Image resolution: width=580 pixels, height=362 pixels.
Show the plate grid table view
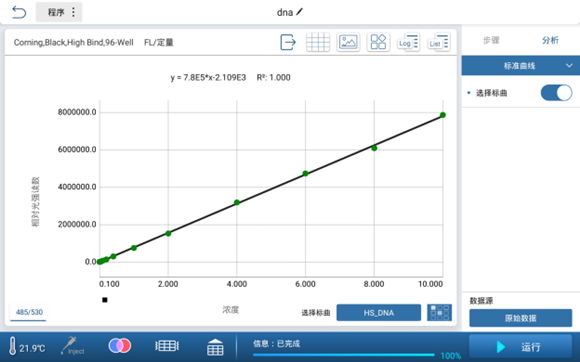318,42
